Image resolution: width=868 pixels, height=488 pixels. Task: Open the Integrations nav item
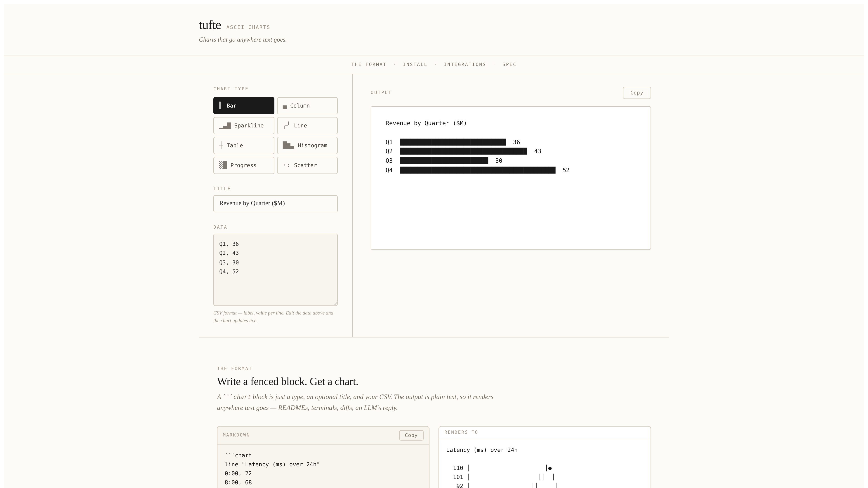click(465, 64)
